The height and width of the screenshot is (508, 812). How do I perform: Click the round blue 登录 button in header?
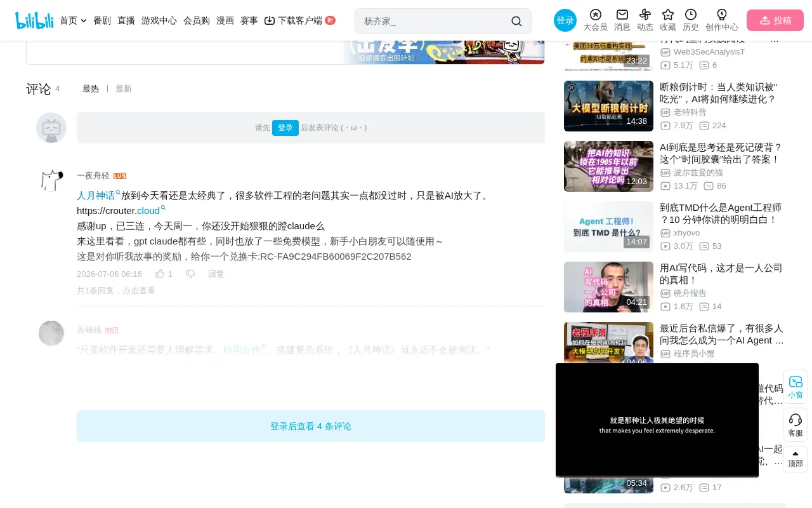(565, 20)
